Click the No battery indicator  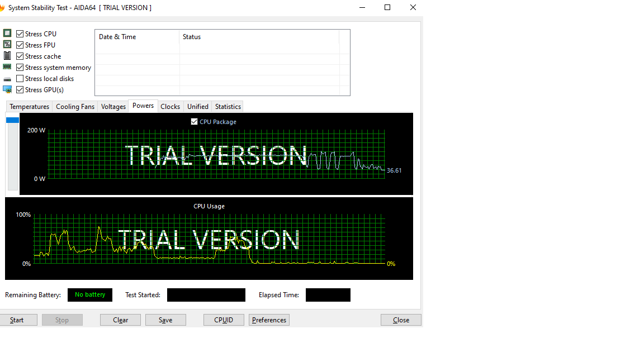coord(90,295)
